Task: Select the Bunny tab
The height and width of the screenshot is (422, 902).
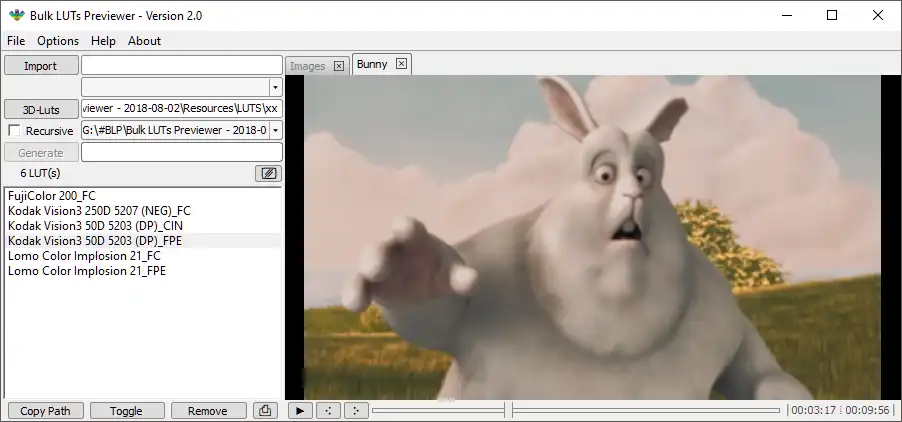Action: click(372, 64)
